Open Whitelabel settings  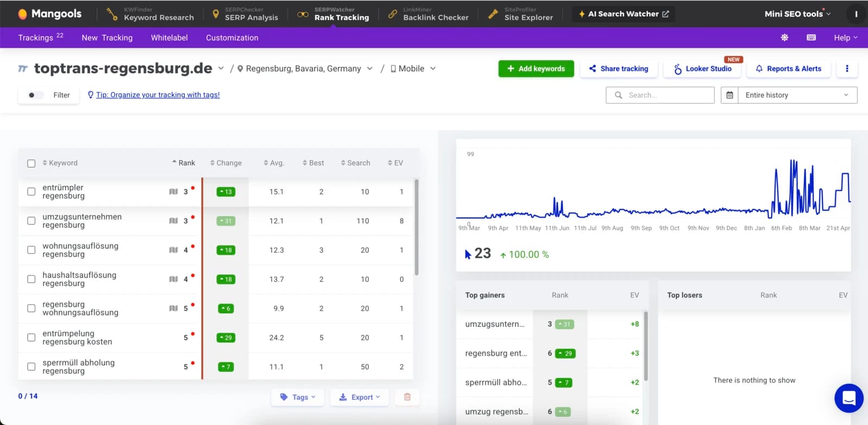coord(169,38)
